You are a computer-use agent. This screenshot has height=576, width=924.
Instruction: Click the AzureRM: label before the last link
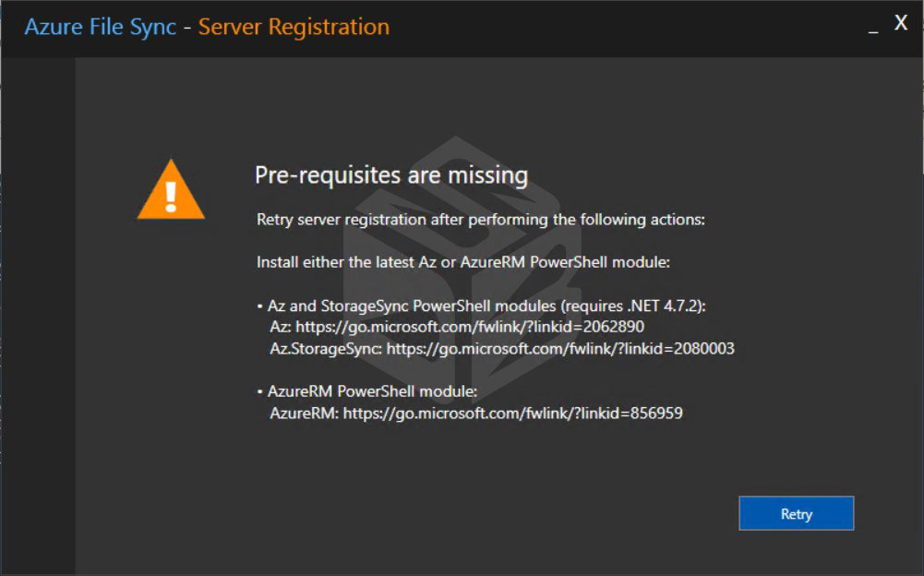[304, 413]
